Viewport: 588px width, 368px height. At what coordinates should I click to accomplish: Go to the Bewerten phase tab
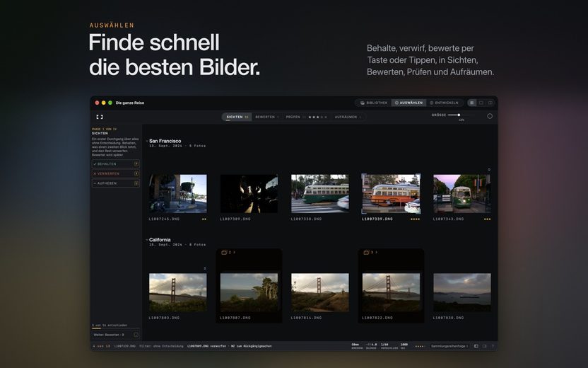point(266,117)
